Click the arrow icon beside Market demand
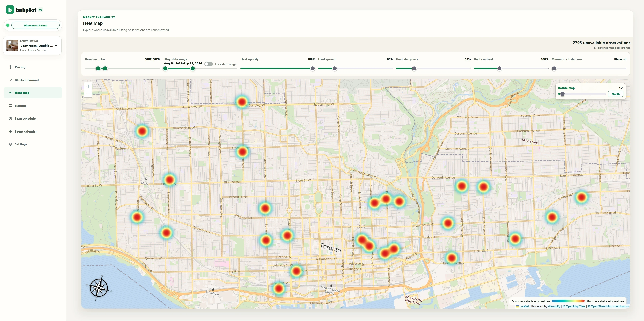The width and height of the screenshot is (644, 321). point(10,80)
